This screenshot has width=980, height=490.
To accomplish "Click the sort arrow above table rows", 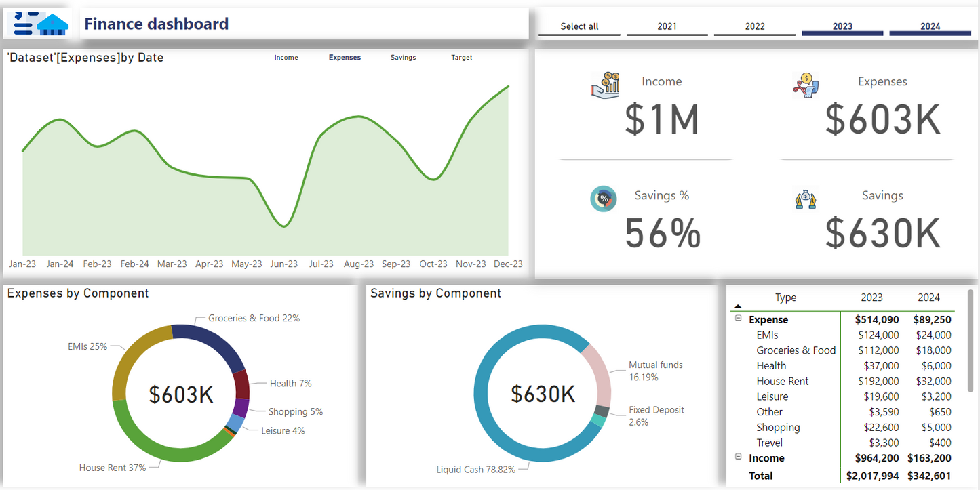I will (x=738, y=306).
